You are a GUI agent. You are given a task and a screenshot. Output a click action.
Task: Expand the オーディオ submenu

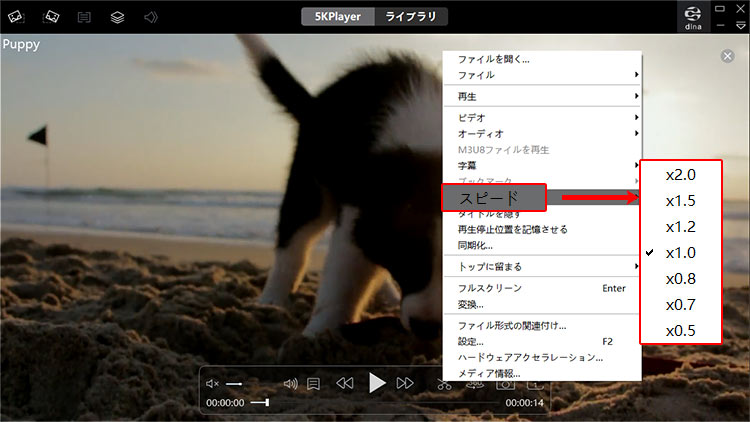(542, 133)
